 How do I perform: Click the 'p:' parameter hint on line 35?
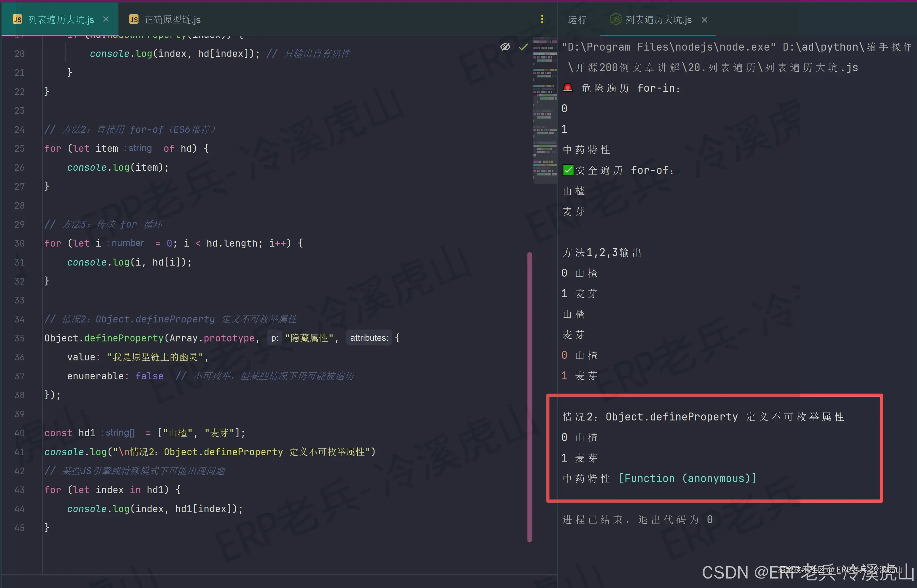(x=274, y=338)
